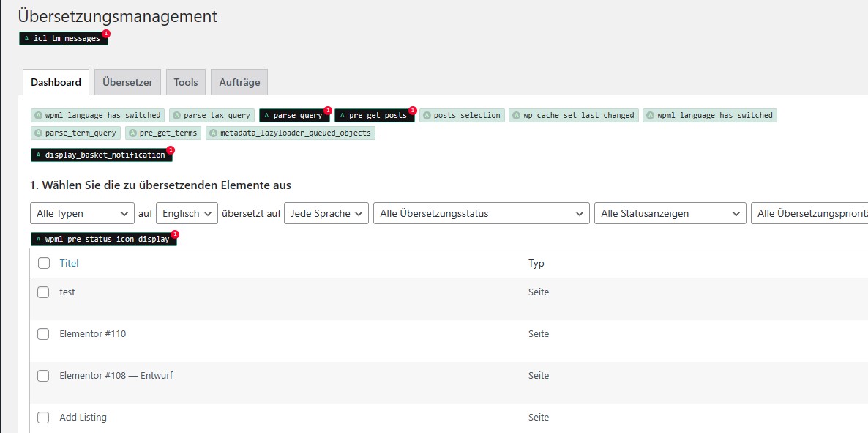The image size is (868, 433).
Task: Click the wp_cache_set_last_changed hook tag
Action: pyautogui.click(x=574, y=115)
